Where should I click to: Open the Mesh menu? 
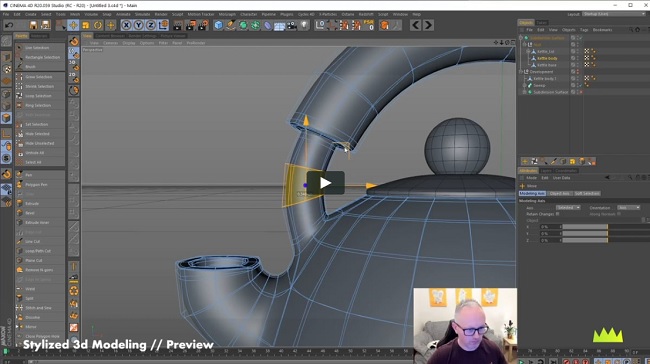pos(75,14)
